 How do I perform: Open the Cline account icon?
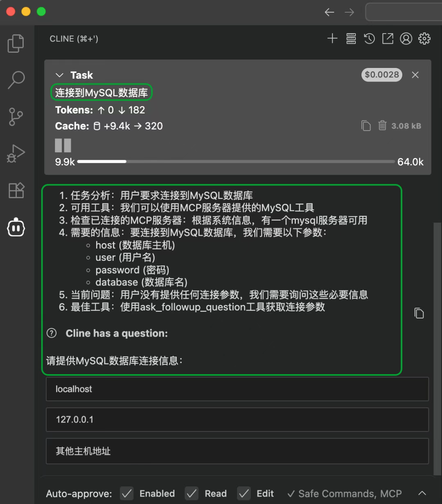pyautogui.click(x=406, y=38)
